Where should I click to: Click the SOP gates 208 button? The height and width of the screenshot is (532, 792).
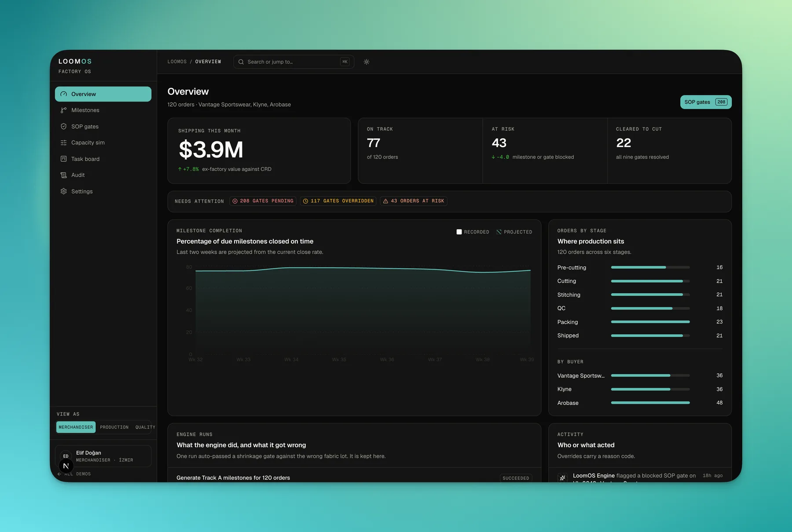pyautogui.click(x=706, y=102)
